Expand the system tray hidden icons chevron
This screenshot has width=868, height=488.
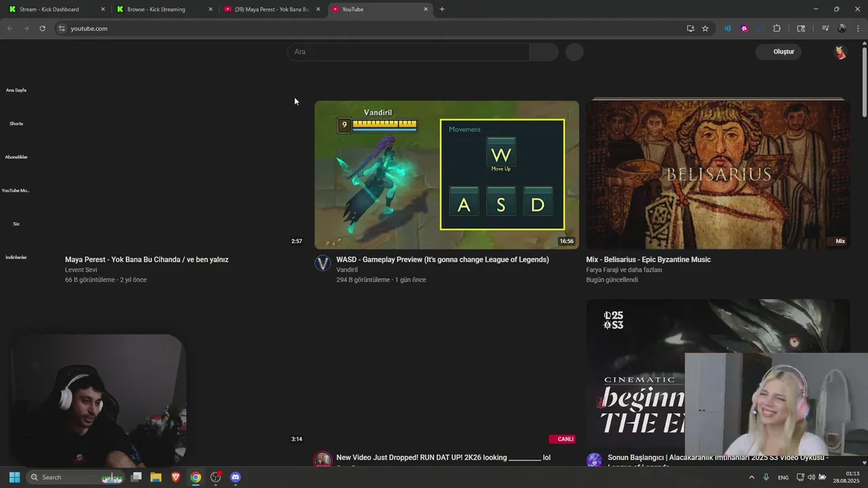pyautogui.click(x=751, y=477)
